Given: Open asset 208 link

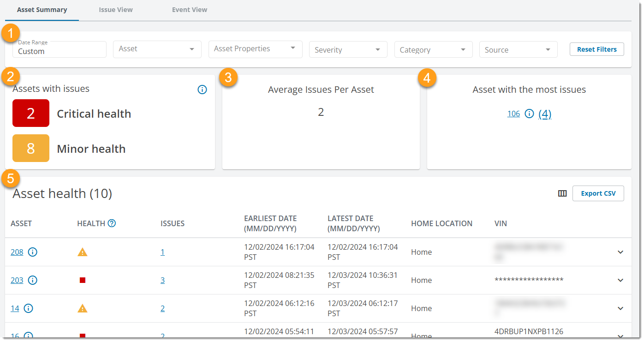Looking at the screenshot, I should tap(17, 252).
